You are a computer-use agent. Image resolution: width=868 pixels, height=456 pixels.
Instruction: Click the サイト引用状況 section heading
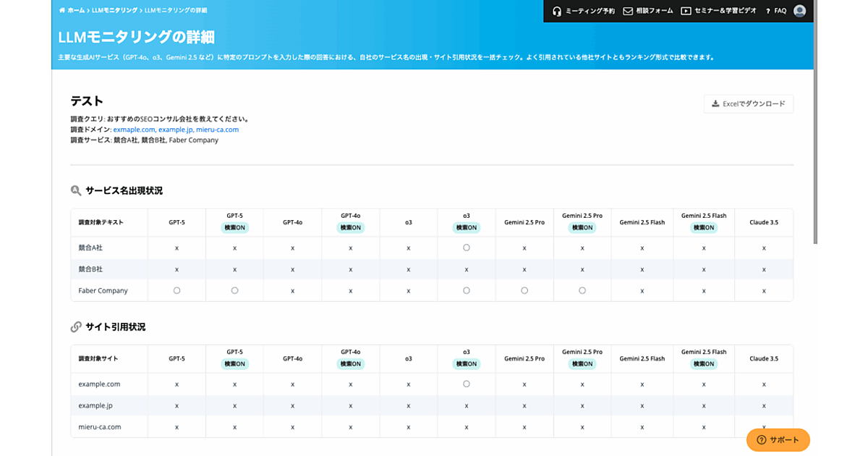point(116,327)
